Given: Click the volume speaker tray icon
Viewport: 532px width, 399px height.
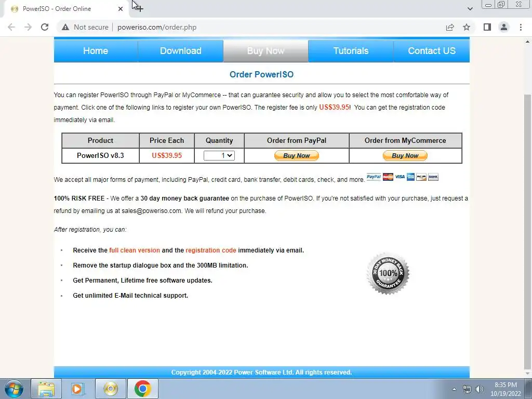Looking at the screenshot, I should coord(480,389).
